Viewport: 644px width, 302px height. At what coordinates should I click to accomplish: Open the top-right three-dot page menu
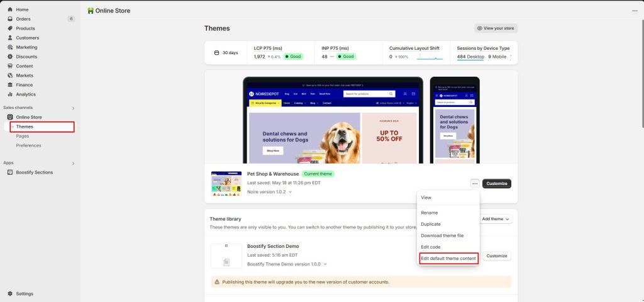(635, 11)
